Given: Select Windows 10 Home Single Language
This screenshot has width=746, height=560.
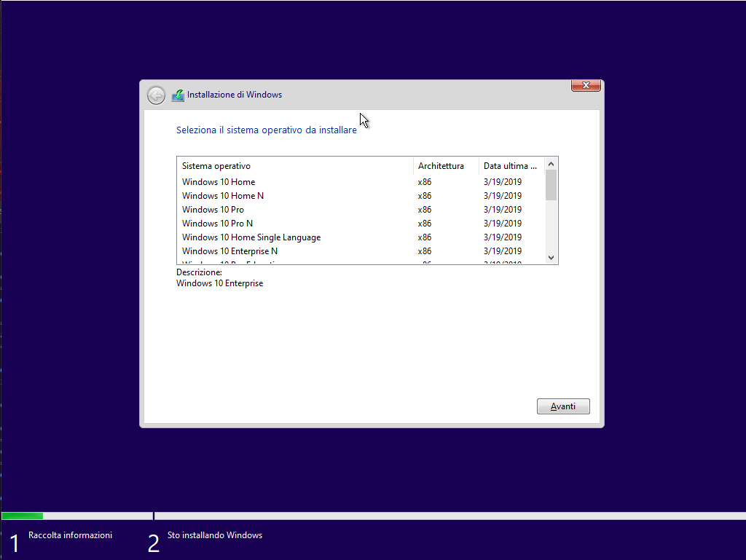Looking at the screenshot, I should point(251,237).
